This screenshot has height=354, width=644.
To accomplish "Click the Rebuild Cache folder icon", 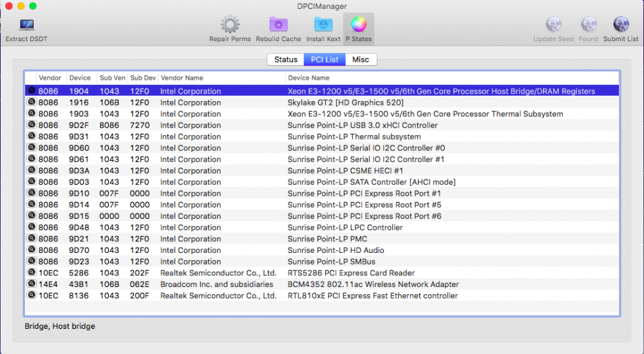I will [278, 24].
